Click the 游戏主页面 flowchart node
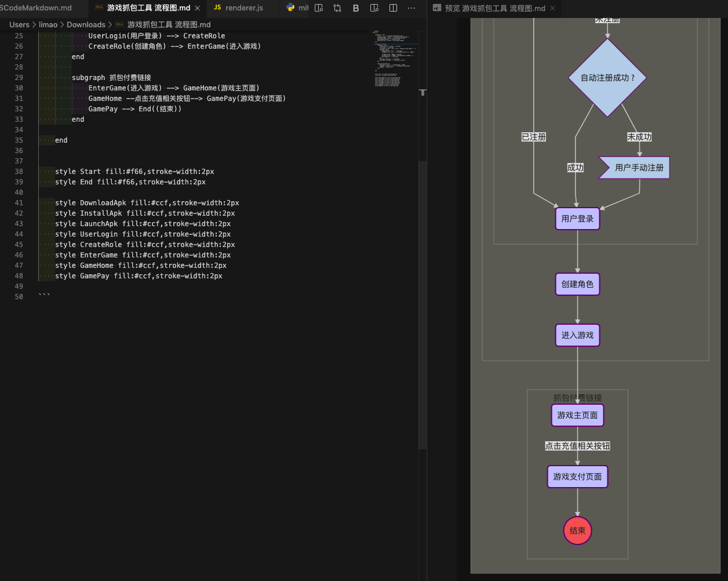Screen dimensions: 728x581 [577, 415]
